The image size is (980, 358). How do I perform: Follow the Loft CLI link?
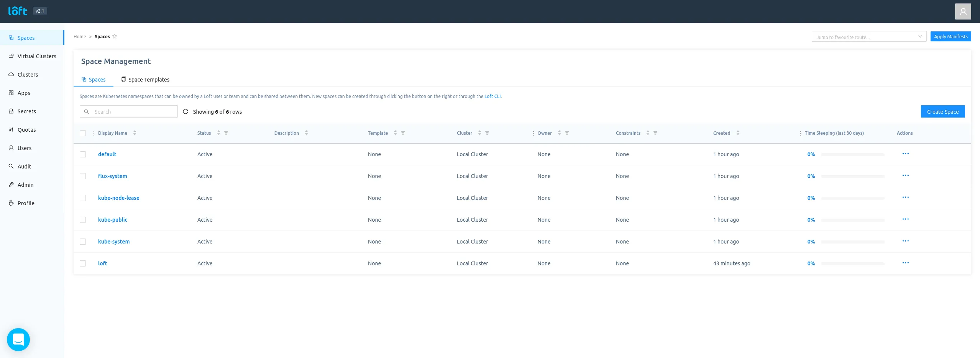[492, 96]
